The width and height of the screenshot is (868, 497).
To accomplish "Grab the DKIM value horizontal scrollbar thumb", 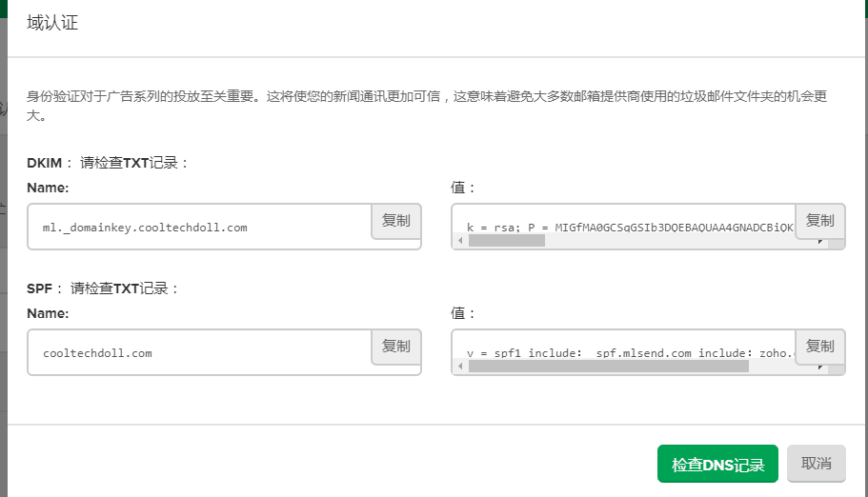I will (505, 241).
